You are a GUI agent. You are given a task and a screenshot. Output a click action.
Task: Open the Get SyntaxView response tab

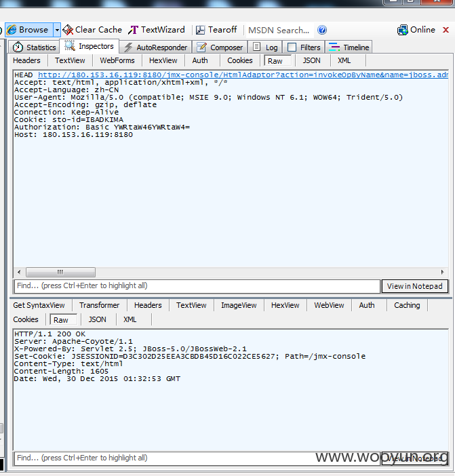(x=39, y=305)
